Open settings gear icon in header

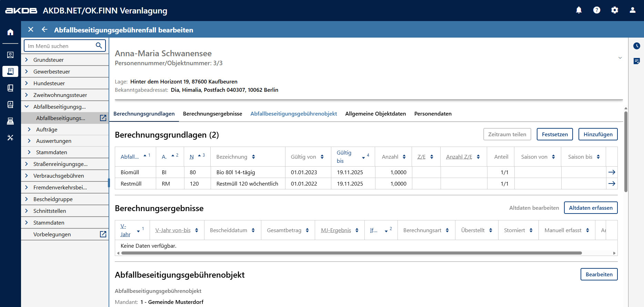[x=615, y=10]
